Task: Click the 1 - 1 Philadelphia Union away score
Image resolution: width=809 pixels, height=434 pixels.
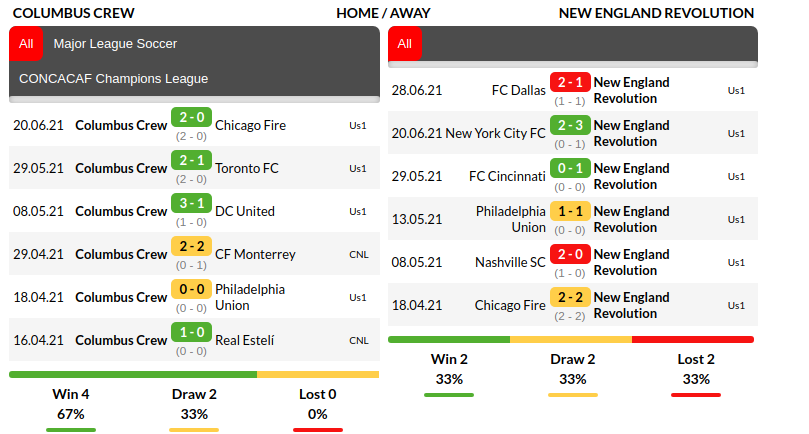Action: pos(570,212)
